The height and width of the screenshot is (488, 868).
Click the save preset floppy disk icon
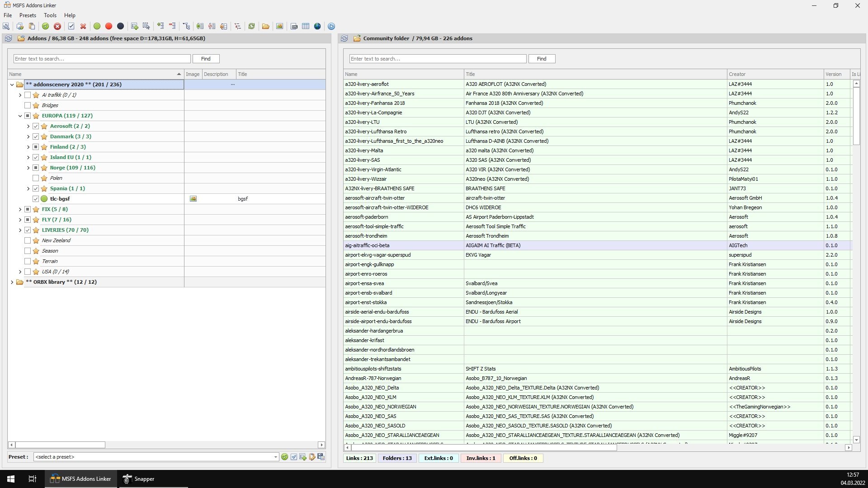pos(321,457)
